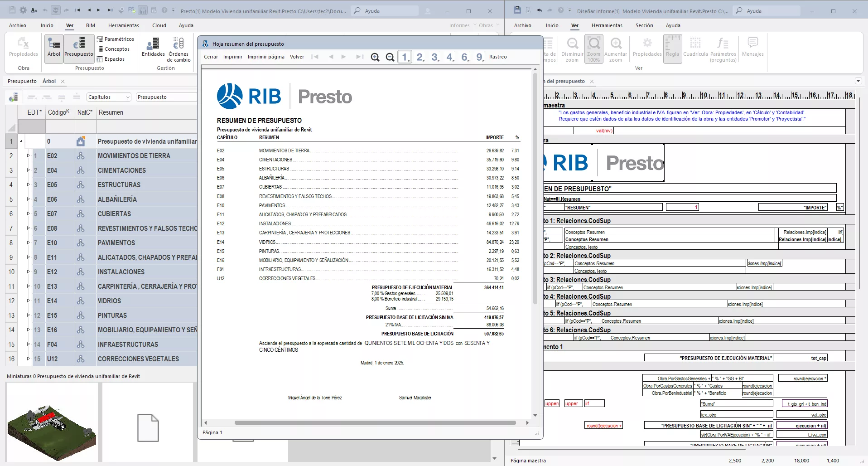Click the Disminuir zoom icon in the report designer
868x466 pixels.
click(x=572, y=49)
